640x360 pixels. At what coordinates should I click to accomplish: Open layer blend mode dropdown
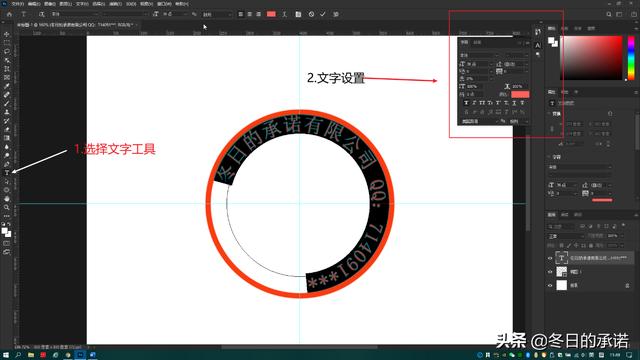coord(566,236)
